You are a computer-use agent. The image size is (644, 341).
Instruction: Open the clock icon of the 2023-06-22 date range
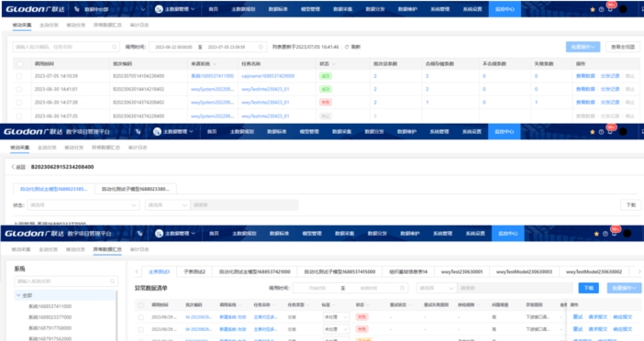coord(261,47)
